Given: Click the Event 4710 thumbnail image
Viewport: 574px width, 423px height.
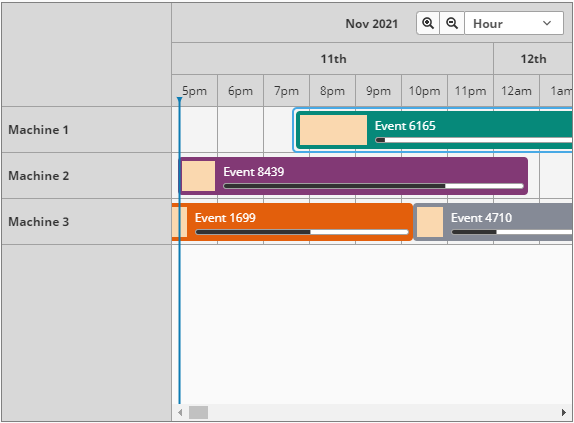Looking at the screenshot, I should pos(430,222).
